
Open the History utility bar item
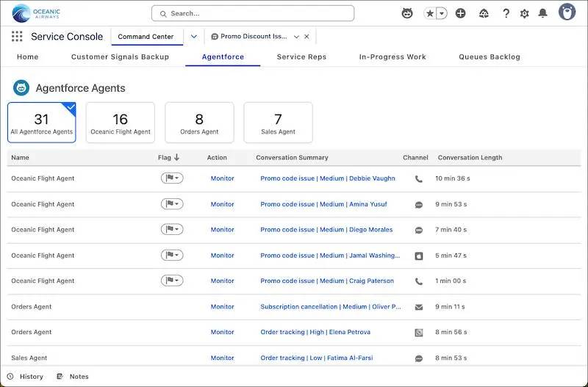(x=25, y=377)
